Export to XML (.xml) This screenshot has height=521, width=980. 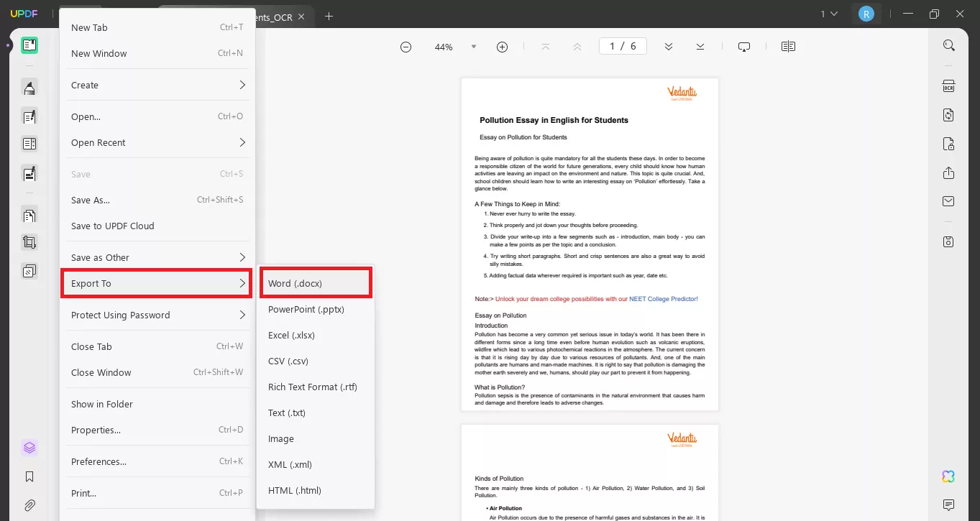(x=316, y=464)
